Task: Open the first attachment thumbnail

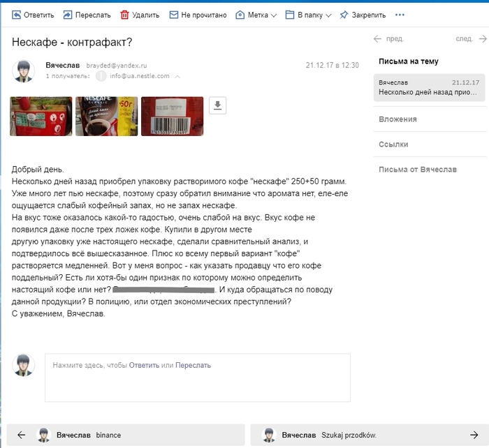Action: click(x=41, y=115)
